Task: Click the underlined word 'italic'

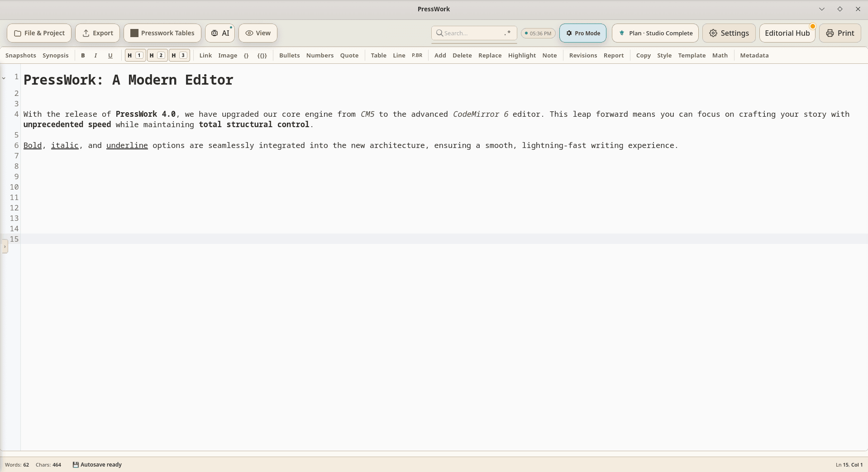Action: pos(65,145)
